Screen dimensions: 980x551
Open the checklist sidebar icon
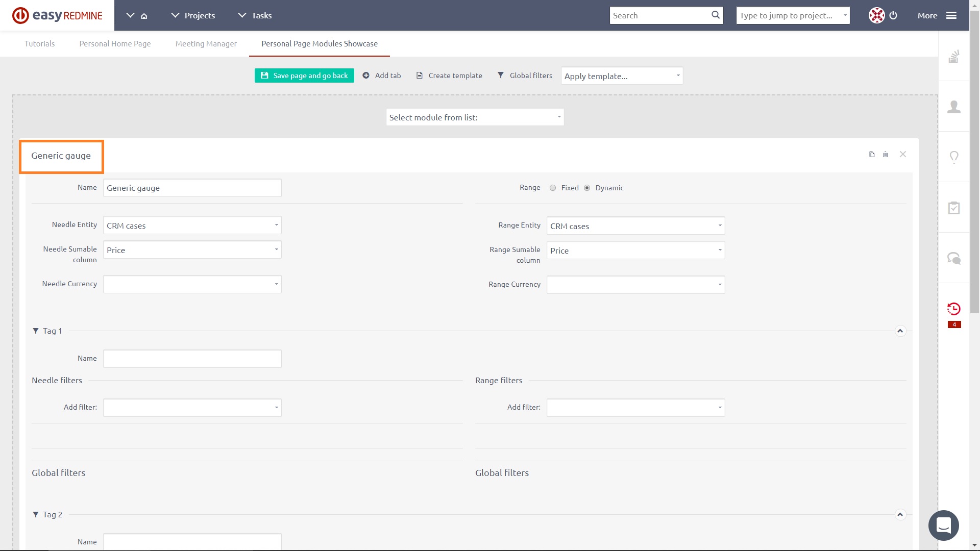[953, 208]
